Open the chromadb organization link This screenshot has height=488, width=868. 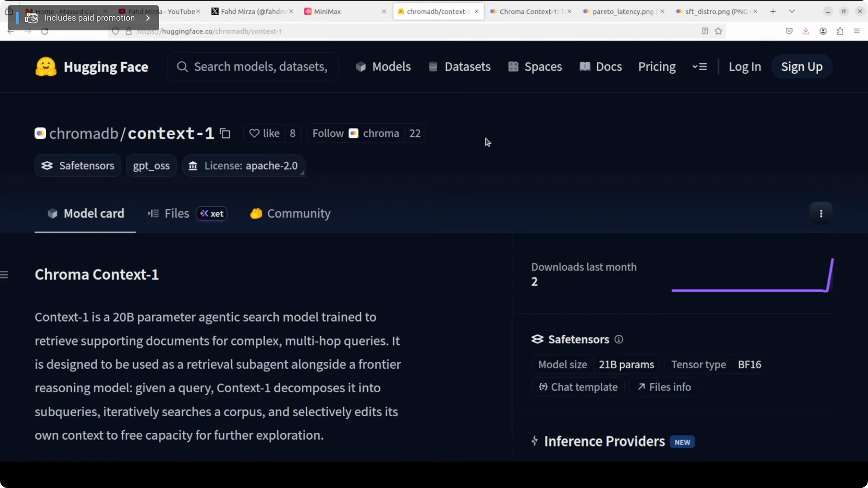point(83,133)
